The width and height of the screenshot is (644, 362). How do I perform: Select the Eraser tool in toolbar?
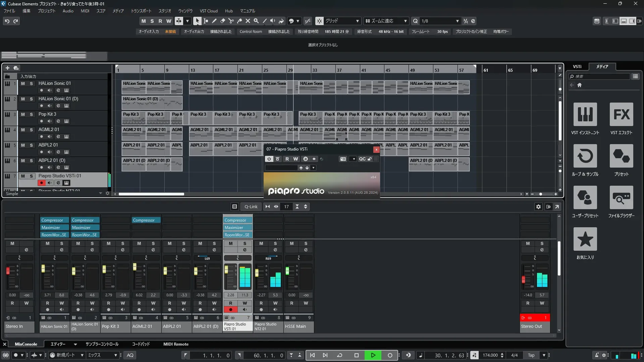[x=223, y=21]
